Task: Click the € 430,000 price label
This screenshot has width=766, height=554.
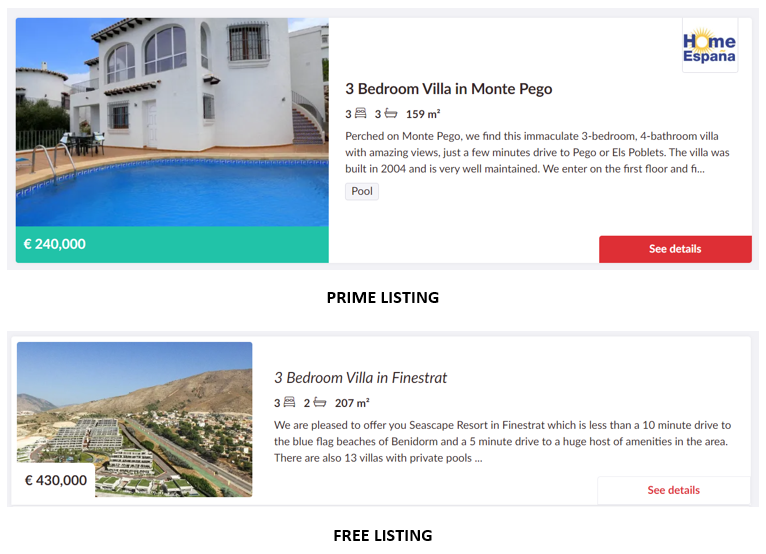Action: point(56,480)
